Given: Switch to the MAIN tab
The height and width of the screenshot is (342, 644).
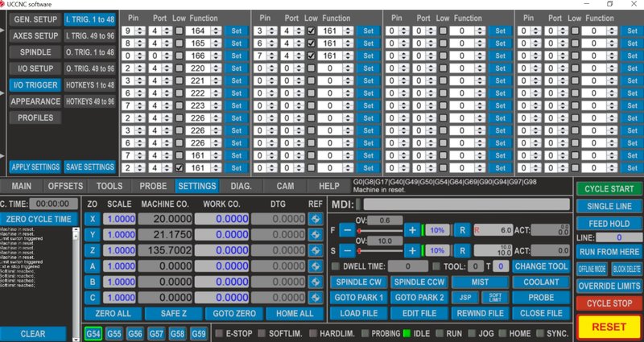Looking at the screenshot, I should tap(22, 186).
